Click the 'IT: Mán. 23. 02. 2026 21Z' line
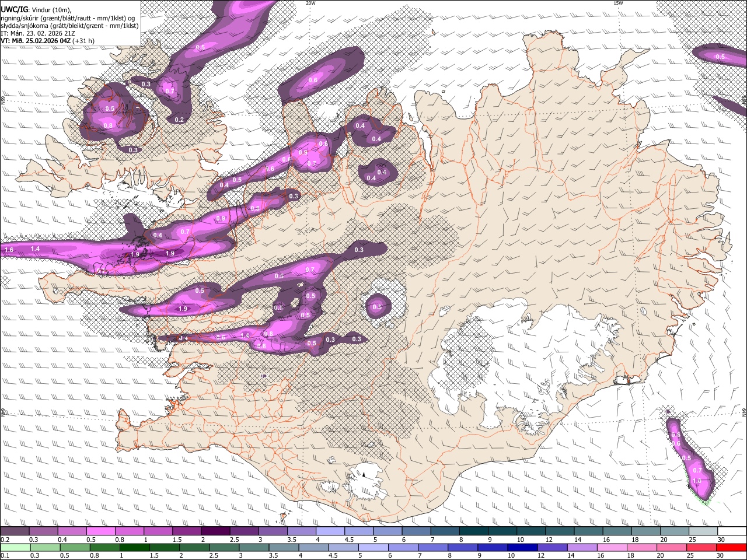Screen dimensions: 747x560 coord(38,33)
